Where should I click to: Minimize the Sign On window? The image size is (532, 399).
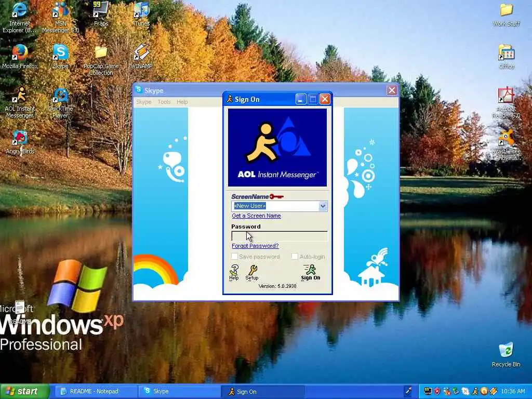point(300,99)
